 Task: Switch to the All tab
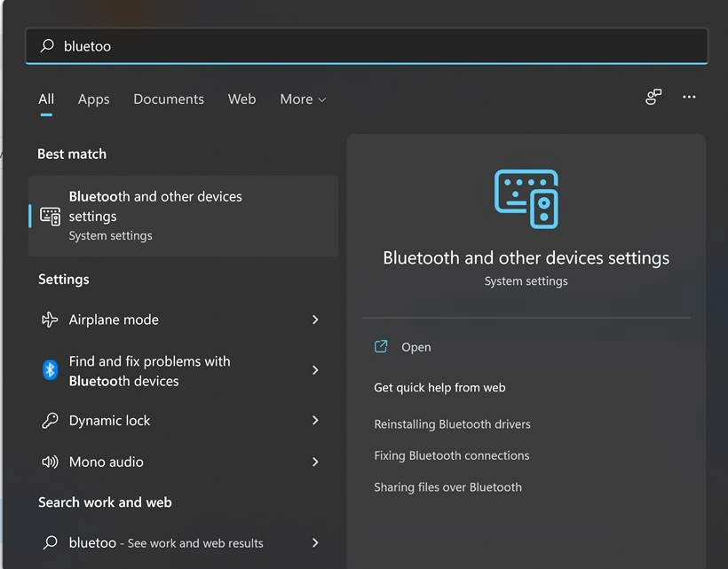point(46,99)
